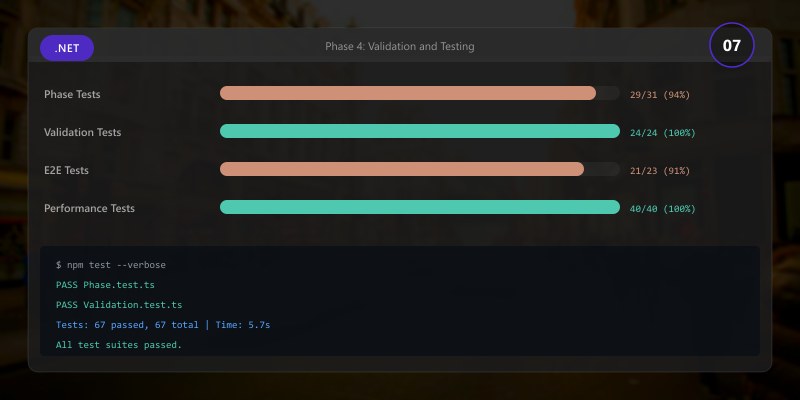Screen dimensions: 800x400
Task: Select the 21/23 (91%) value
Action: [660, 171]
